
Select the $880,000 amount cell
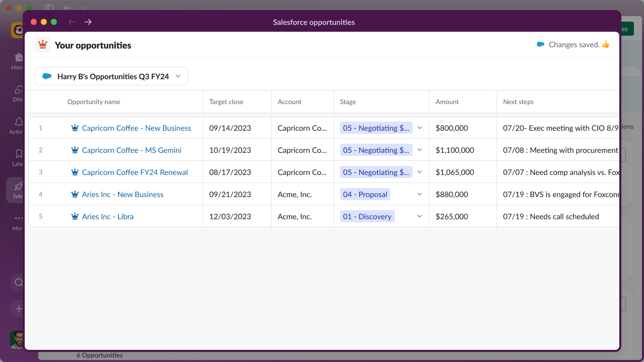point(463,195)
